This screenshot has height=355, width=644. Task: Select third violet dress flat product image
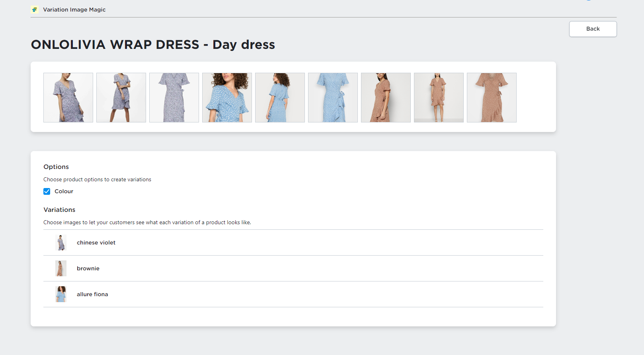[174, 97]
